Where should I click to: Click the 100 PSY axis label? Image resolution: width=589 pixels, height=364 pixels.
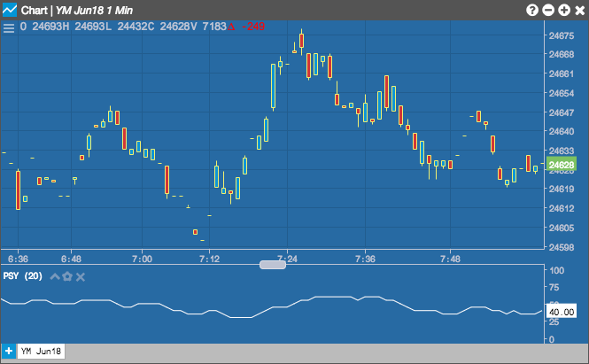556,270
